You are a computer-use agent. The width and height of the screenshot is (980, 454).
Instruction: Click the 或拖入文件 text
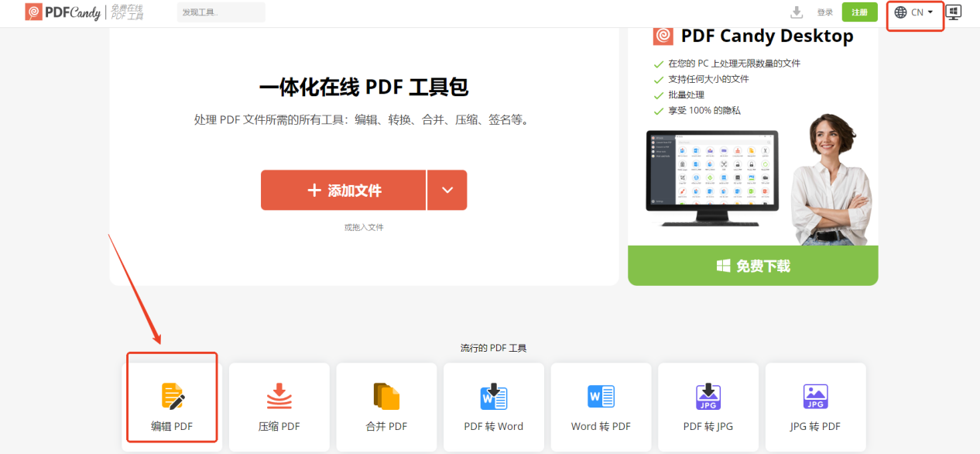tap(364, 227)
